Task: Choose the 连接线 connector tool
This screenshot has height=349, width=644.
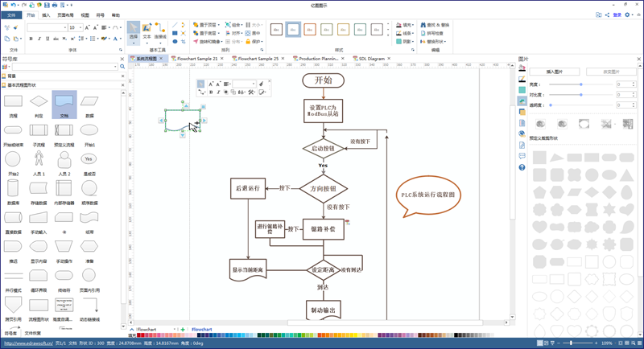Action: [x=160, y=31]
